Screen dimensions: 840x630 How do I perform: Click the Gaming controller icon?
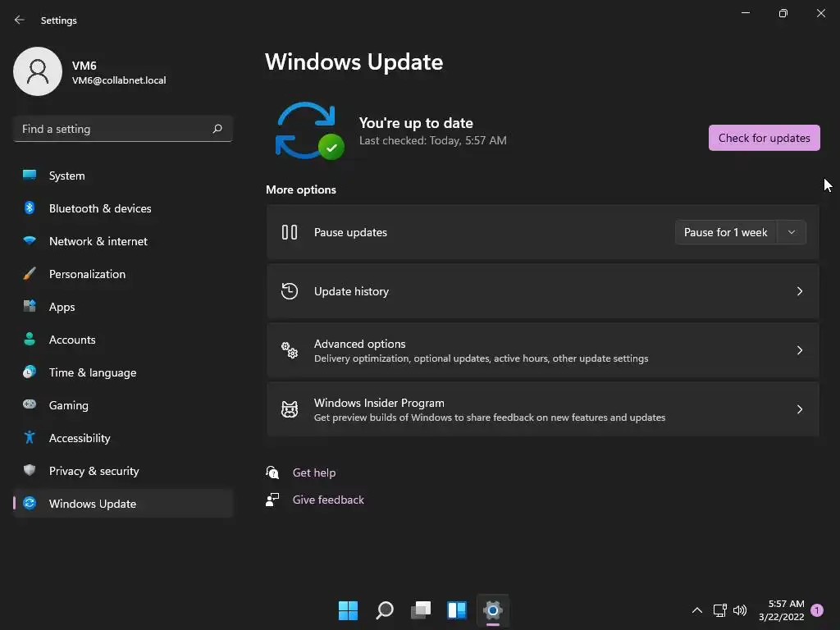pos(30,404)
